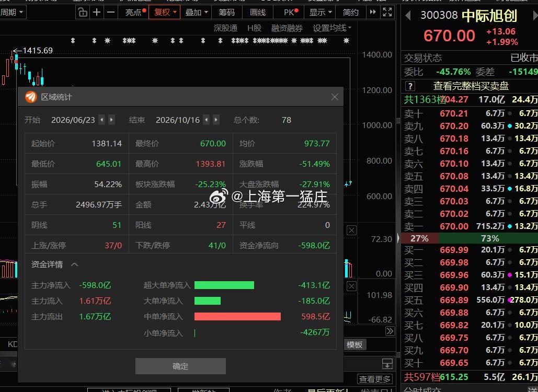Click the 最低价 value 645.01

tap(108, 164)
